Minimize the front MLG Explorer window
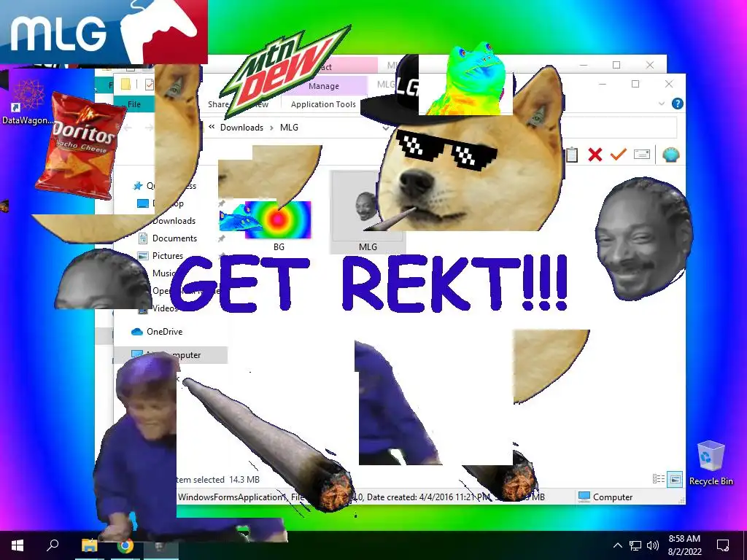 click(602, 85)
